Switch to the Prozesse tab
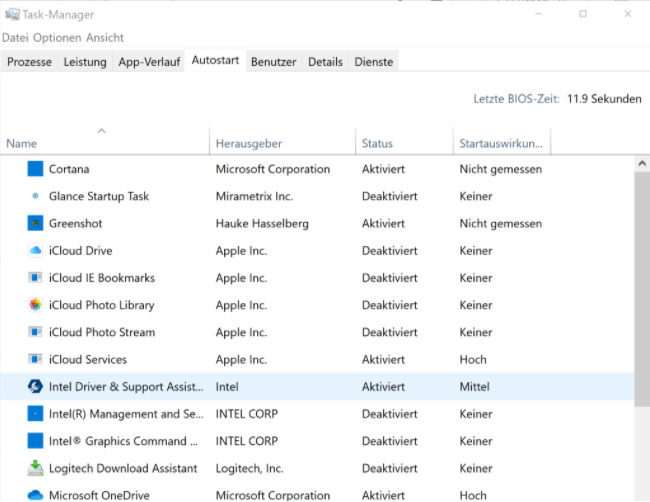Screen dimensions: 650x502 coord(29,62)
